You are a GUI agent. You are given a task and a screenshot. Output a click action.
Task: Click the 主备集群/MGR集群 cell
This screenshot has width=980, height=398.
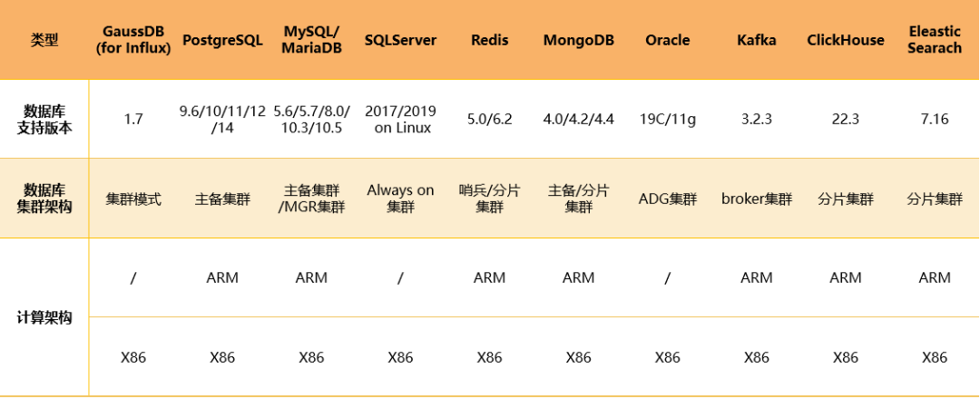[x=312, y=199]
